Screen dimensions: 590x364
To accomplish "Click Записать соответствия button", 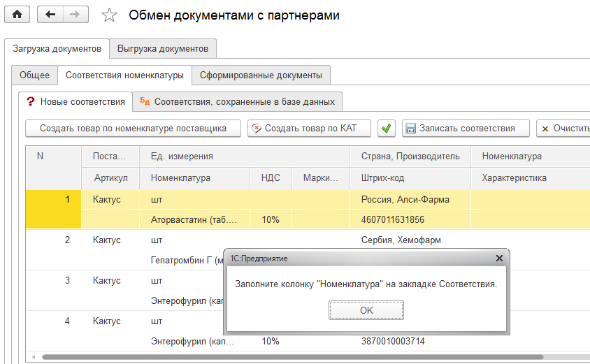I will pos(466,129).
